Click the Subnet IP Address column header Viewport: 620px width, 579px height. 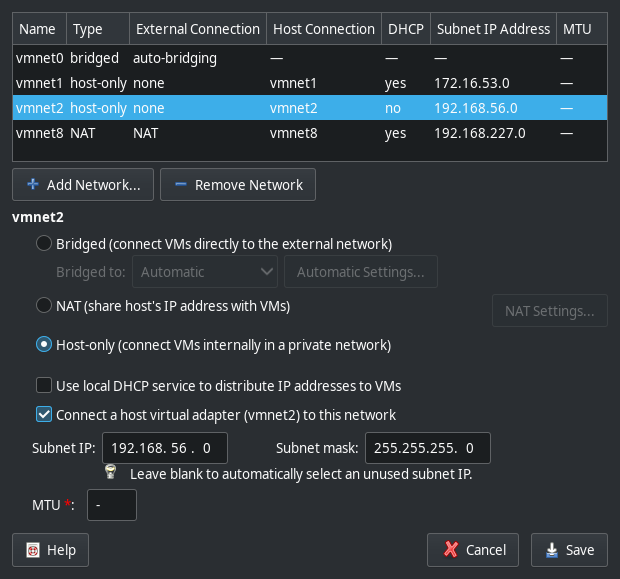point(493,29)
